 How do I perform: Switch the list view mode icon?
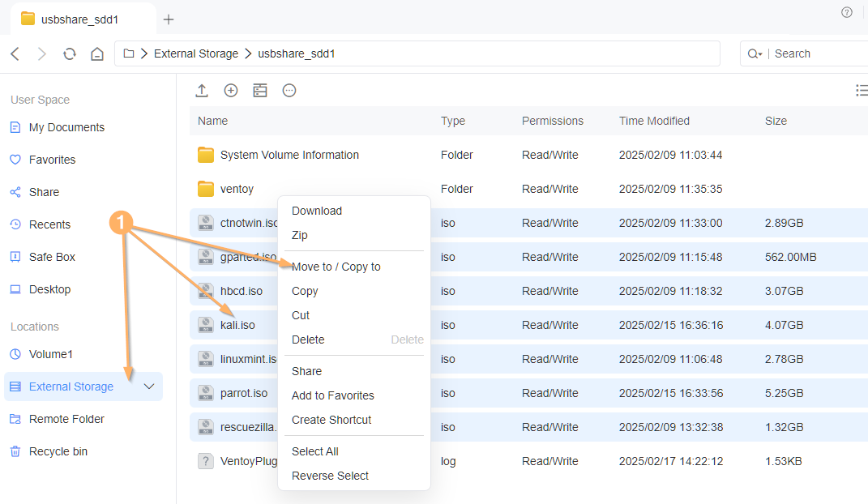click(862, 90)
